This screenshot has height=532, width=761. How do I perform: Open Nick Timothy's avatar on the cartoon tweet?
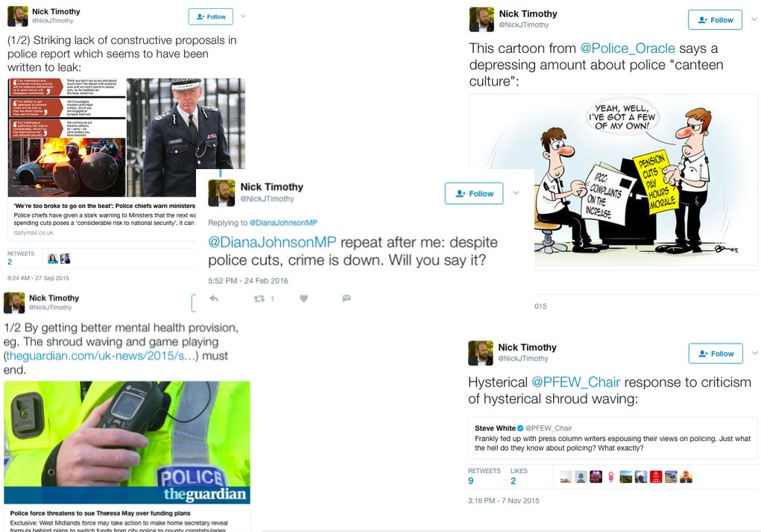pos(481,19)
